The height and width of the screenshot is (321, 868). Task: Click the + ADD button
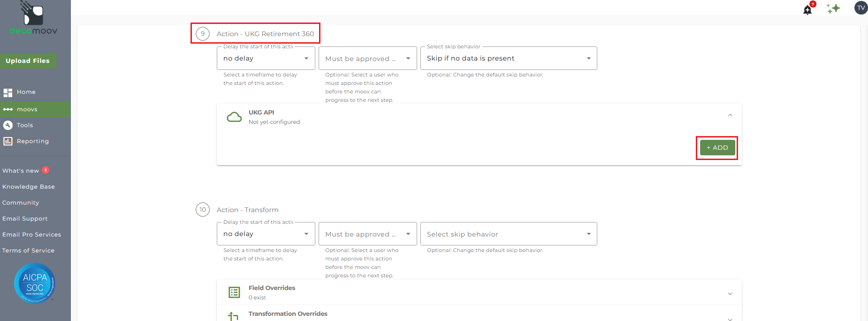(717, 147)
